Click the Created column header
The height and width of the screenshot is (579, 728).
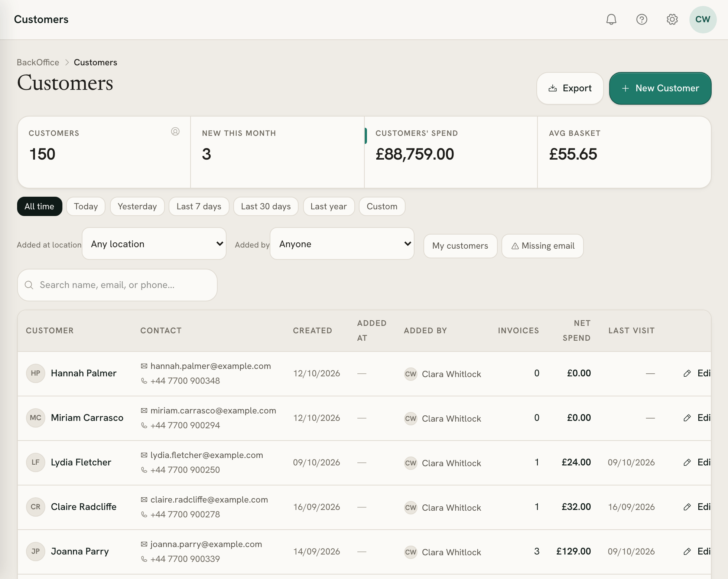click(312, 331)
